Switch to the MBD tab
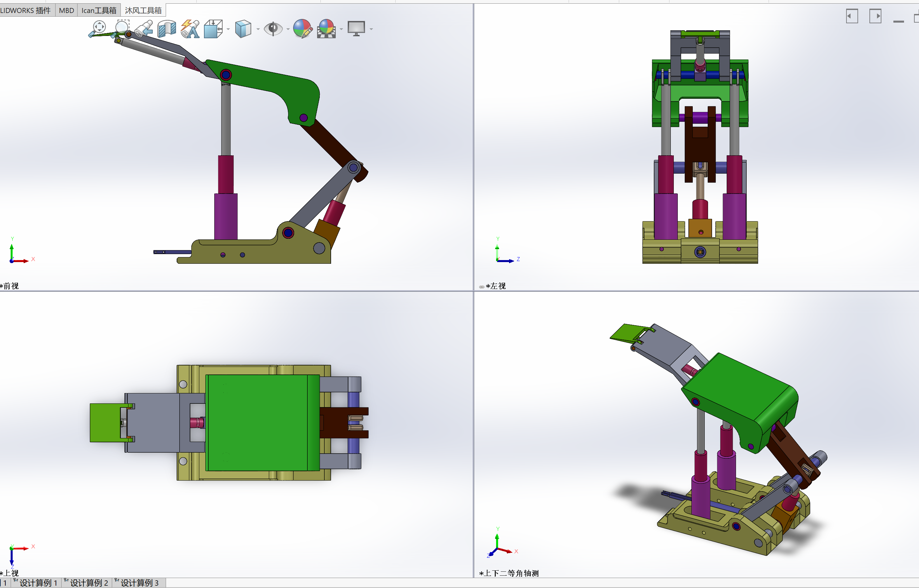Viewport: 919px width, 588px height. pyautogui.click(x=67, y=10)
